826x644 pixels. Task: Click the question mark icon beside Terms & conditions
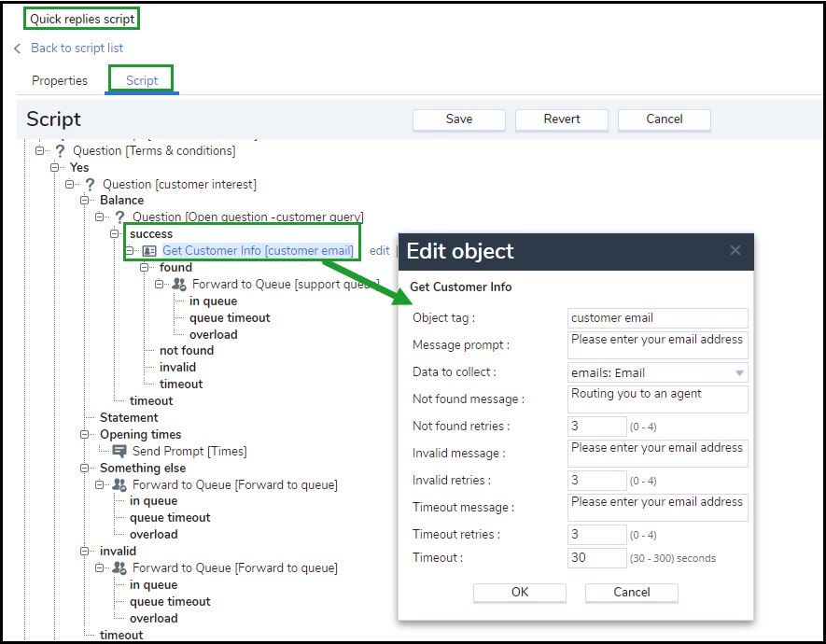coord(60,151)
